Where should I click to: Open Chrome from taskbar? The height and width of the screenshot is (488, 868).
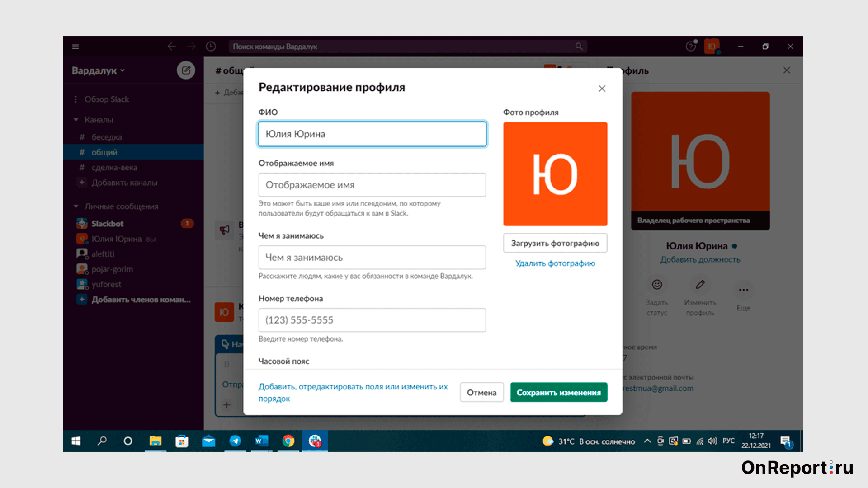pos(288,441)
